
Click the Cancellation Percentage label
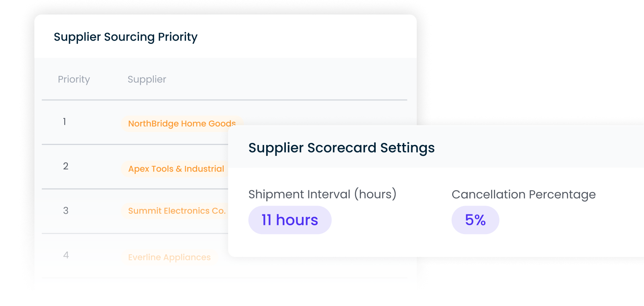[524, 194]
